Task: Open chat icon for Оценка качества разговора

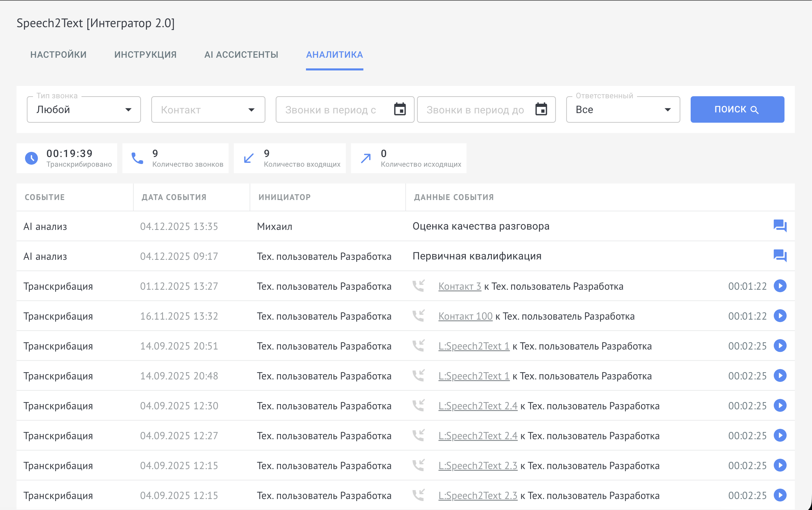Action: pos(780,226)
